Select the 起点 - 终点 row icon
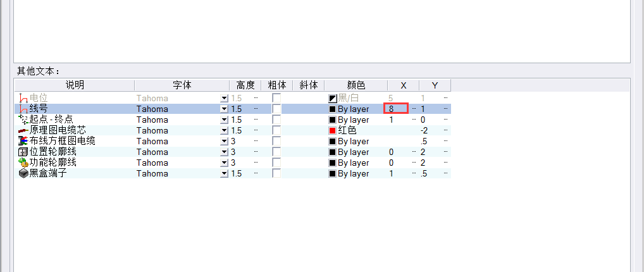Screen dimensions: 644x272 pyautogui.click(x=23, y=120)
